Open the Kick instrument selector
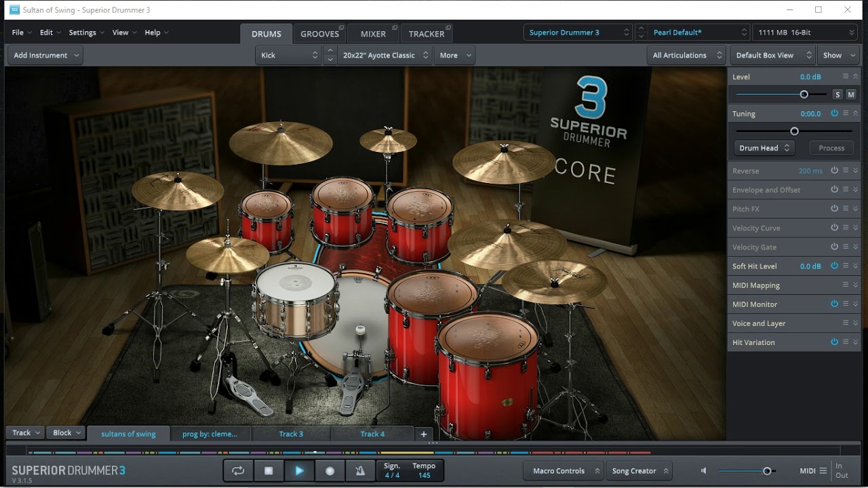 pyautogui.click(x=288, y=55)
